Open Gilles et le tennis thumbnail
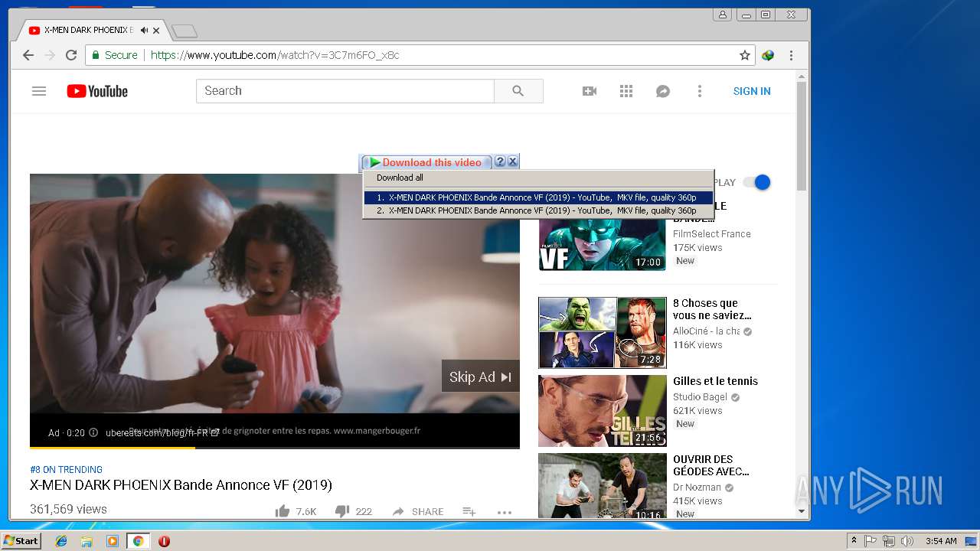The width and height of the screenshot is (980, 551). click(603, 411)
